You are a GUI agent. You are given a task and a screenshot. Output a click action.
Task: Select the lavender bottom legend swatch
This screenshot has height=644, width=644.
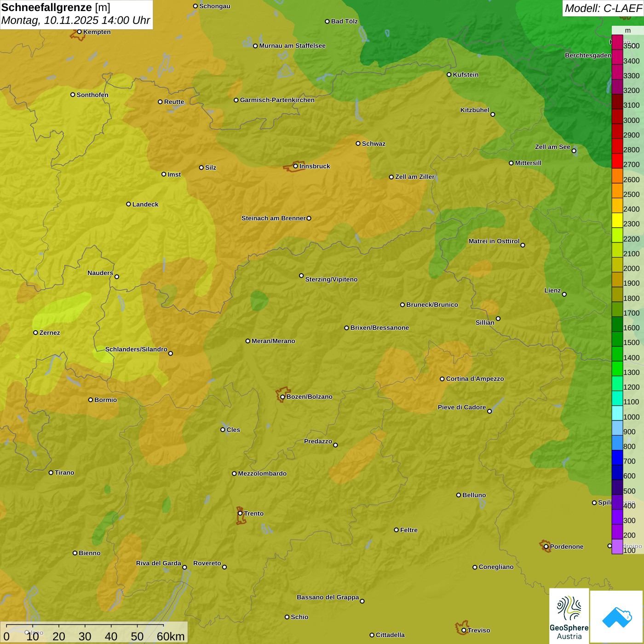[617, 546]
